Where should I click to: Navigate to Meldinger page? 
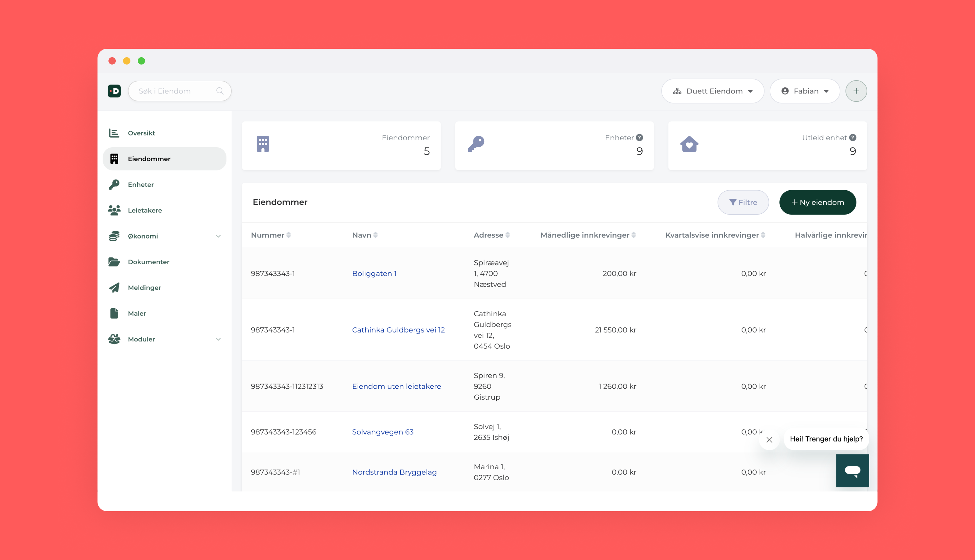(x=144, y=288)
